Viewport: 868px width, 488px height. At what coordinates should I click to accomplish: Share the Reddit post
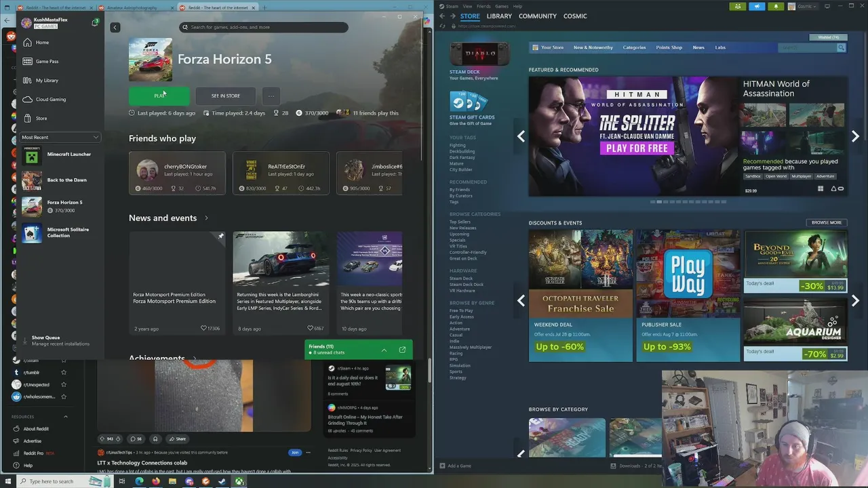click(177, 439)
